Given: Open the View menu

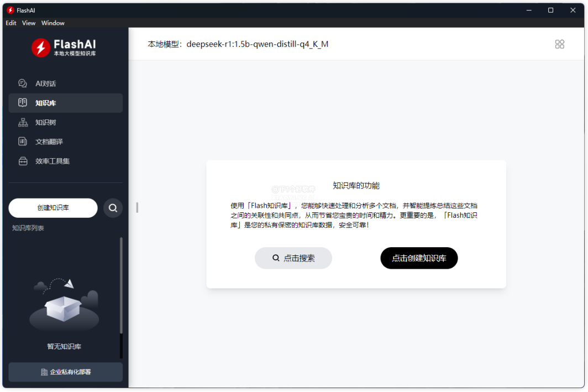Looking at the screenshot, I should pos(29,23).
